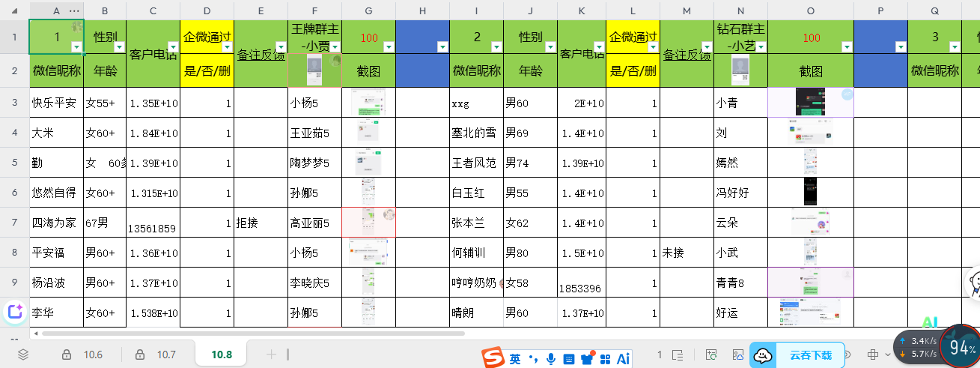This screenshot has width=980, height=368.
Task: Click the status bar layout icon beside the number 1
Action: (x=678, y=355)
